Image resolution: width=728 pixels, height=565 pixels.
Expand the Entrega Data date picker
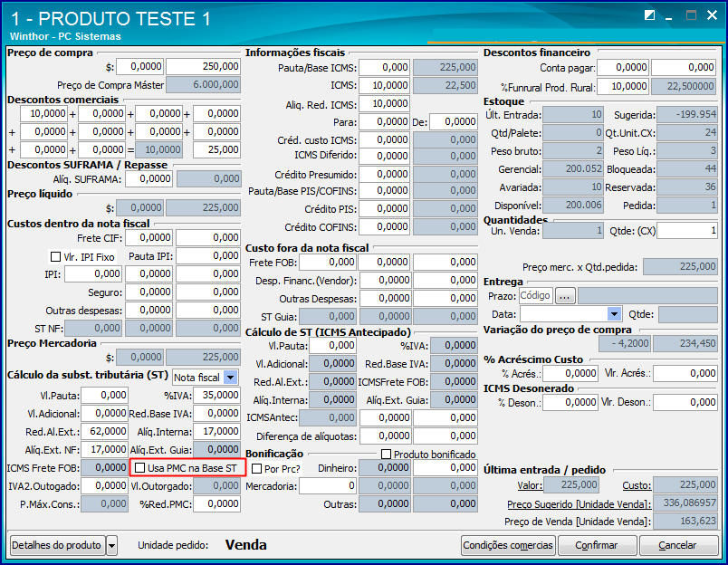614,314
